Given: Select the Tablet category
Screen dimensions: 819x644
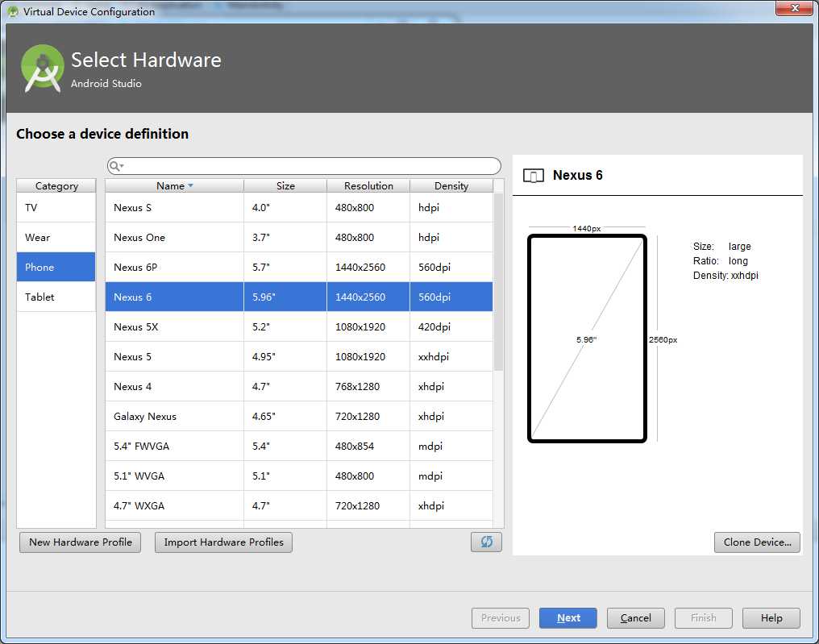Looking at the screenshot, I should pyautogui.click(x=56, y=297).
